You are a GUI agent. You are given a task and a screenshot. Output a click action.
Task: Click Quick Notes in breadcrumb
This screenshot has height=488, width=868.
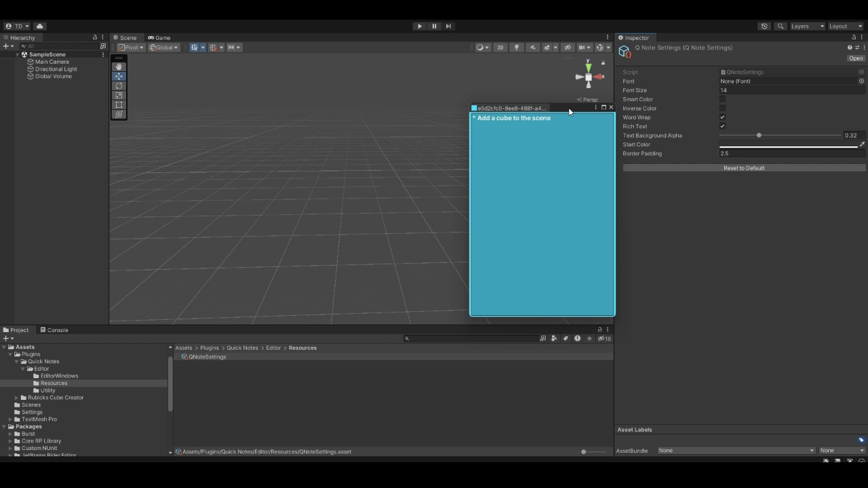pos(243,348)
